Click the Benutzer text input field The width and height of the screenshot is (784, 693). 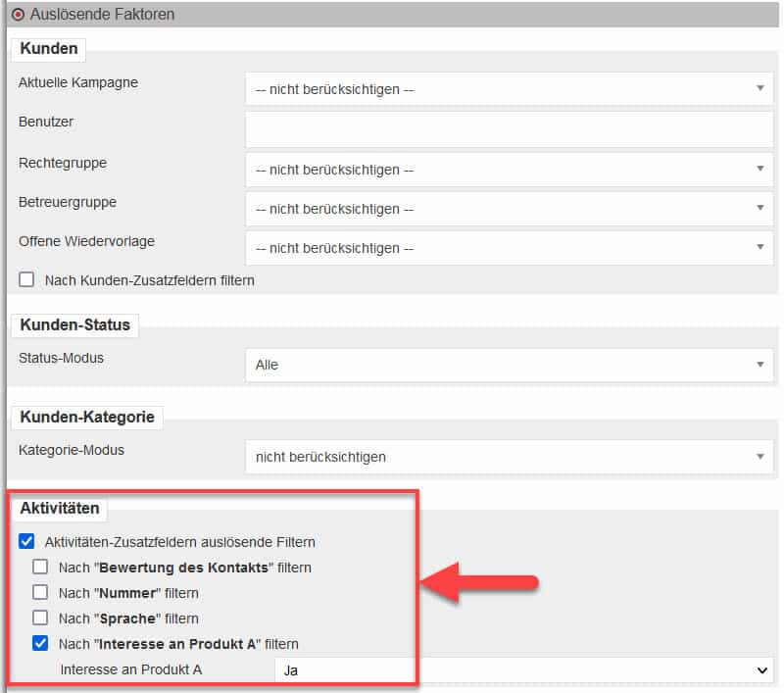[x=509, y=129]
